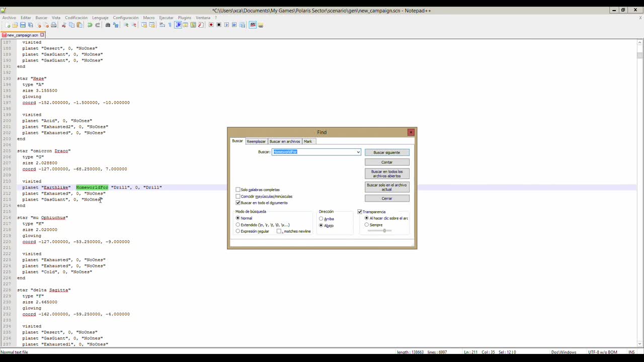Click the green Undo arrow icon

pos(90,25)
